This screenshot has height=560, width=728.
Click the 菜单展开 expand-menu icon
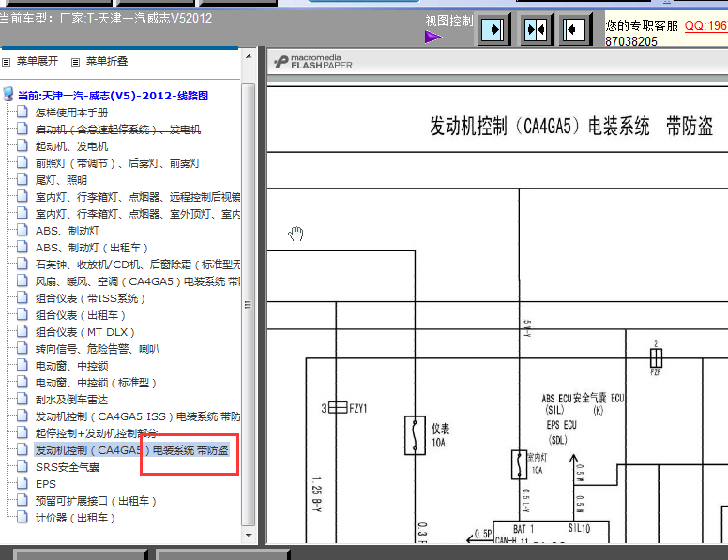[x=6, y=62]
